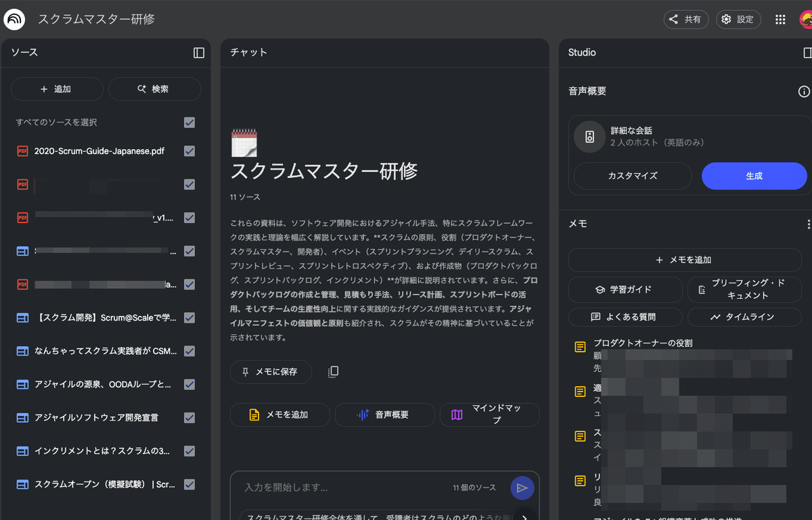The width and height of the screenshot is (812, 520).
Task: View the 音声概要 info icon
Action: coord(804,91)
